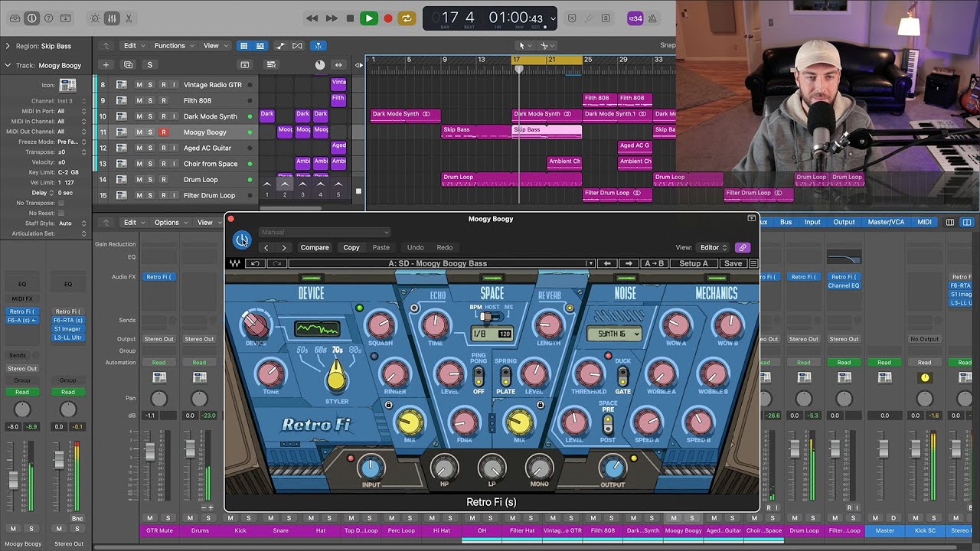Open the Waves hamburger menu icon
This screenshot has height=551, width=980.
753,264
